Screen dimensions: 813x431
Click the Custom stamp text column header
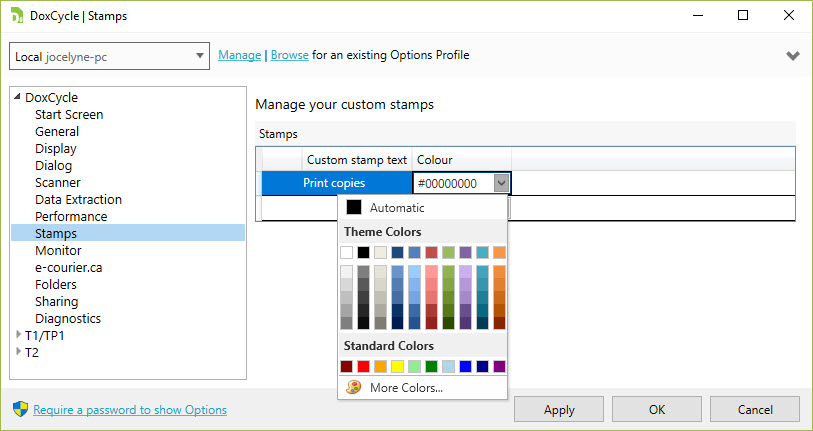[x=357, y=160]
